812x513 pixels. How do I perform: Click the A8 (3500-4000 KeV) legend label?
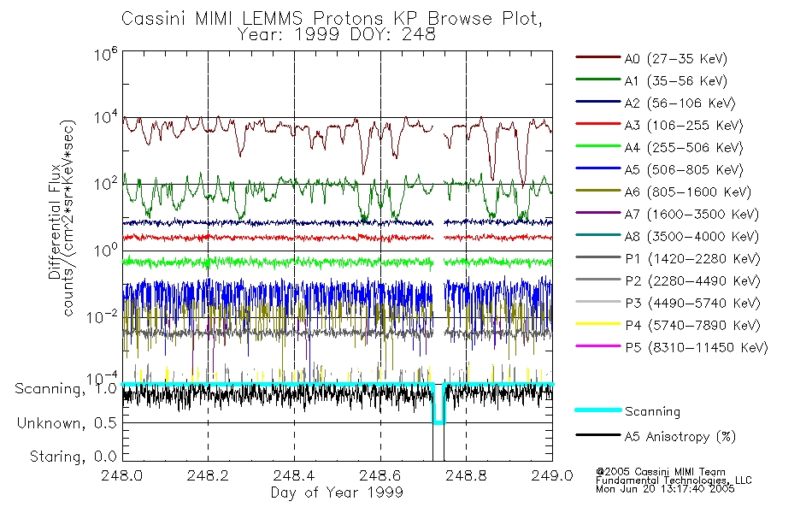[x=691, y=237]
